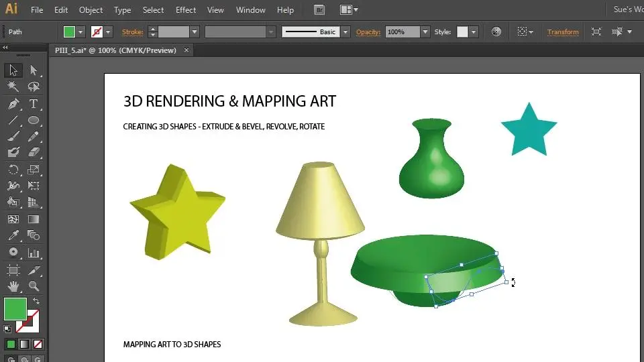
Task: Select the Type tool
Action: tap(34, 104)
